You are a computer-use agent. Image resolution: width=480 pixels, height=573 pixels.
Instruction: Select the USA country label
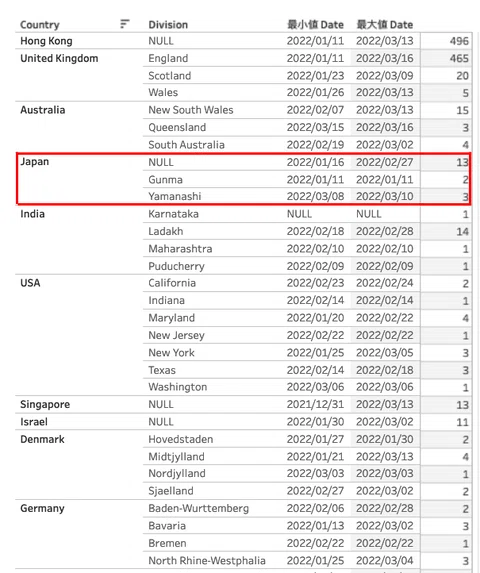click(30, 283)
